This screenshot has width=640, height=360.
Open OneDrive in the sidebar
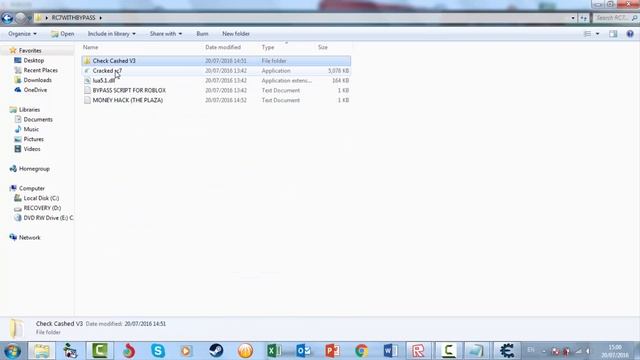[x=35, y=90]
